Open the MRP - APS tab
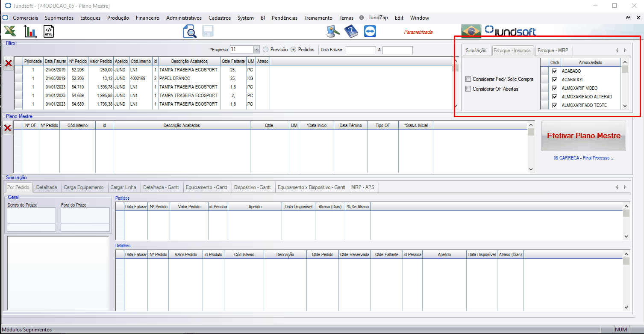 363,187
